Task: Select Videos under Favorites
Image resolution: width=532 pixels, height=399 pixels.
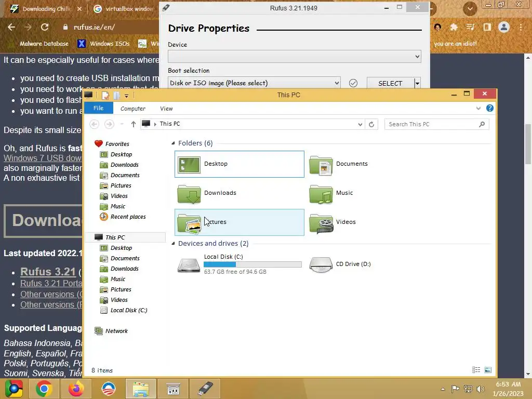Action: 119,196
